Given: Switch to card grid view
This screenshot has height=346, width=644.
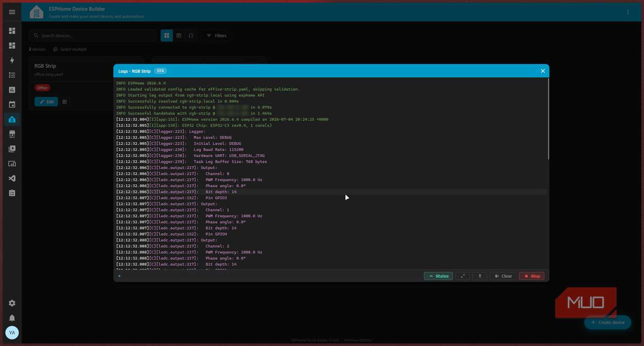Looking at the screenshot, I should 167,36.
